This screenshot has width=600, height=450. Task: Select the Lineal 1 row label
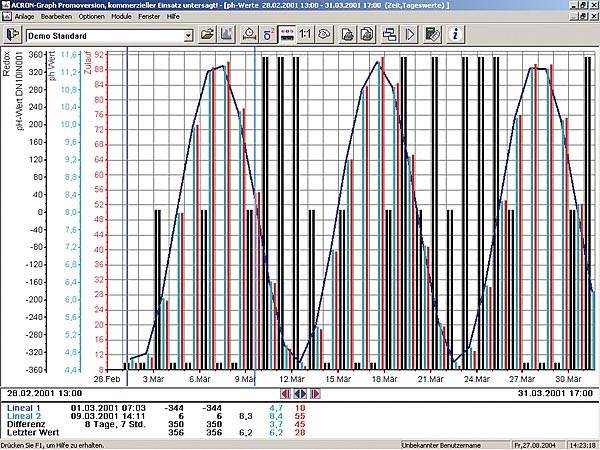tap(23, 408)
